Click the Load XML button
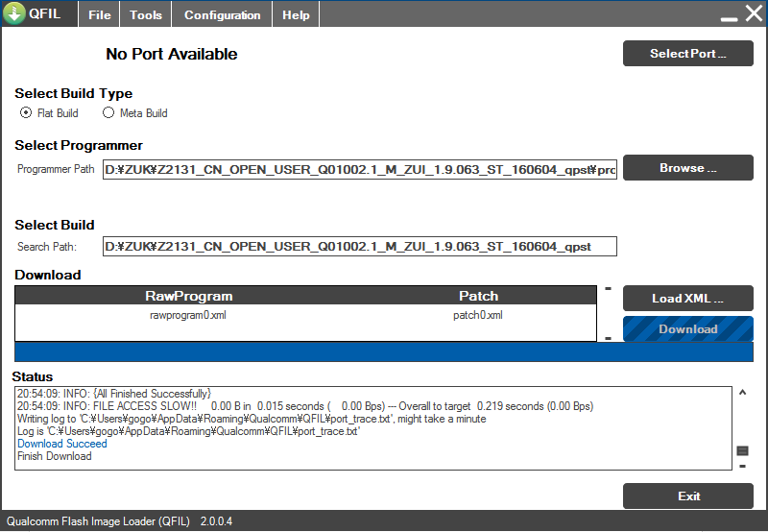This screenshot has width=768, height=532. coord(687,299)
